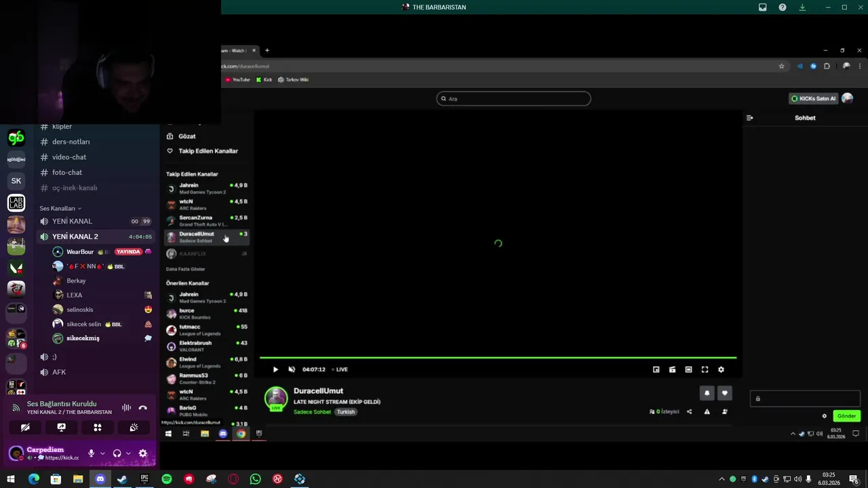Mute the Discord microphone
This screenshot has width=868, height=488.
coord(91,453)
